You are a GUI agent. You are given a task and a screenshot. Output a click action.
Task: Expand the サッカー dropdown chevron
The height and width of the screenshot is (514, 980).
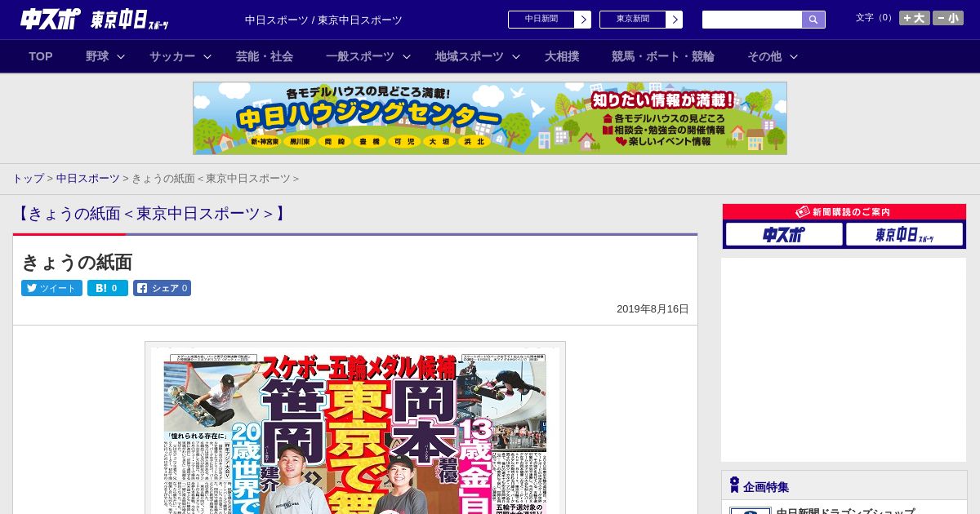click(x=207, y=56)
